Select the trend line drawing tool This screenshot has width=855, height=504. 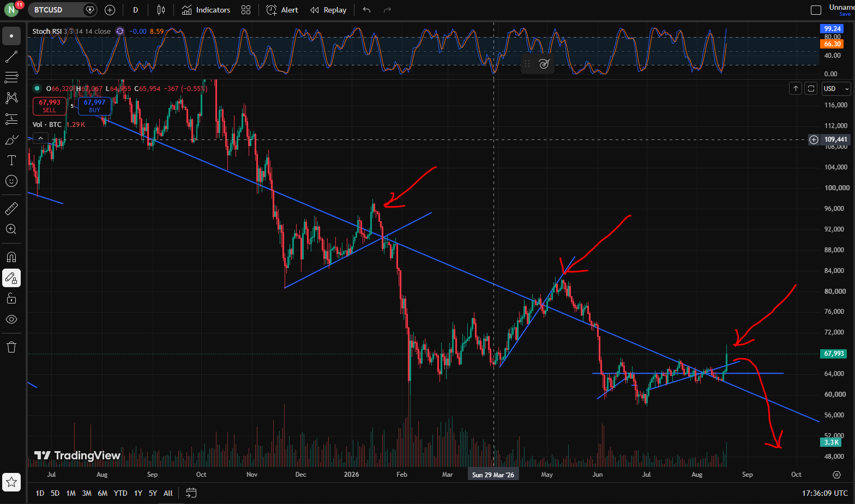[11, 57]
